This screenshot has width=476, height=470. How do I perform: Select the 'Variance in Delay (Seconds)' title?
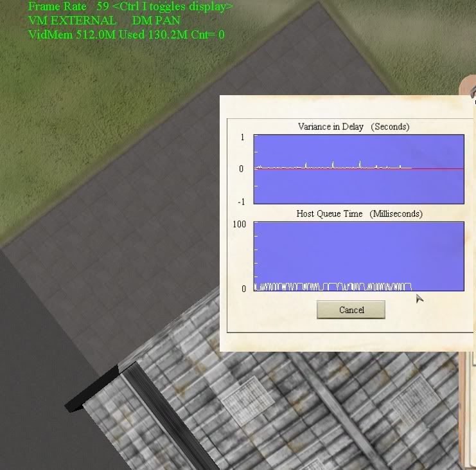click(354, 127)
